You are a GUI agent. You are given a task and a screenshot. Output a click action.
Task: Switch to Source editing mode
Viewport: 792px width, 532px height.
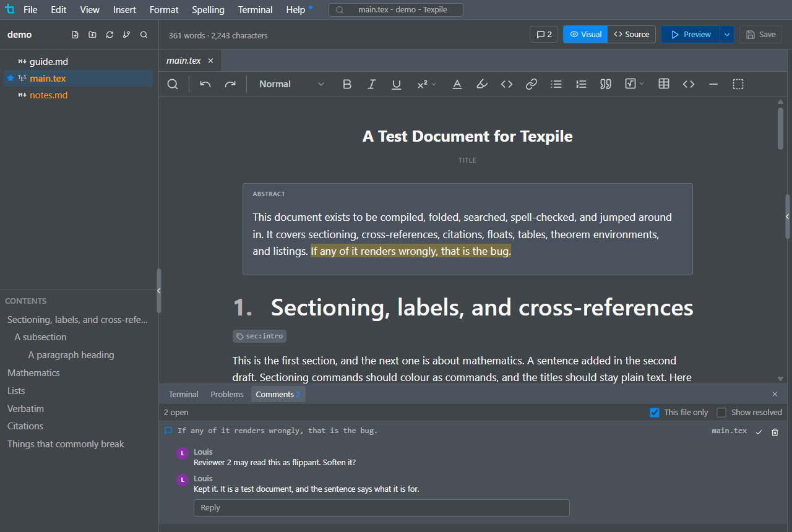631,35
